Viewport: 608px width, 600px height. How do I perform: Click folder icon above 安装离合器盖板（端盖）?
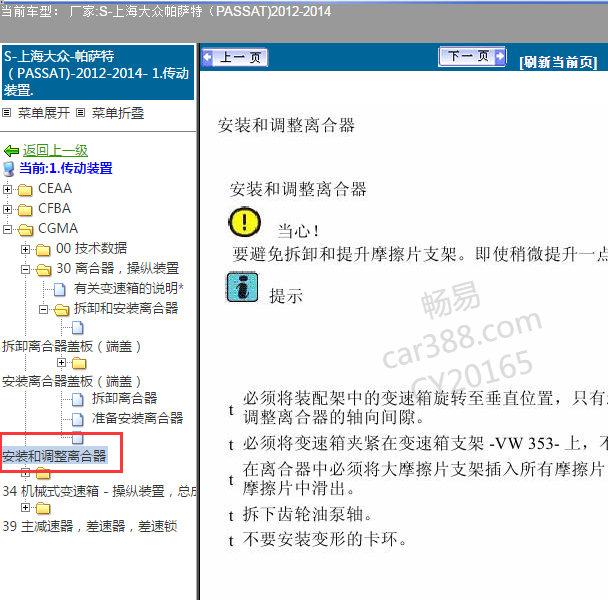79,363
